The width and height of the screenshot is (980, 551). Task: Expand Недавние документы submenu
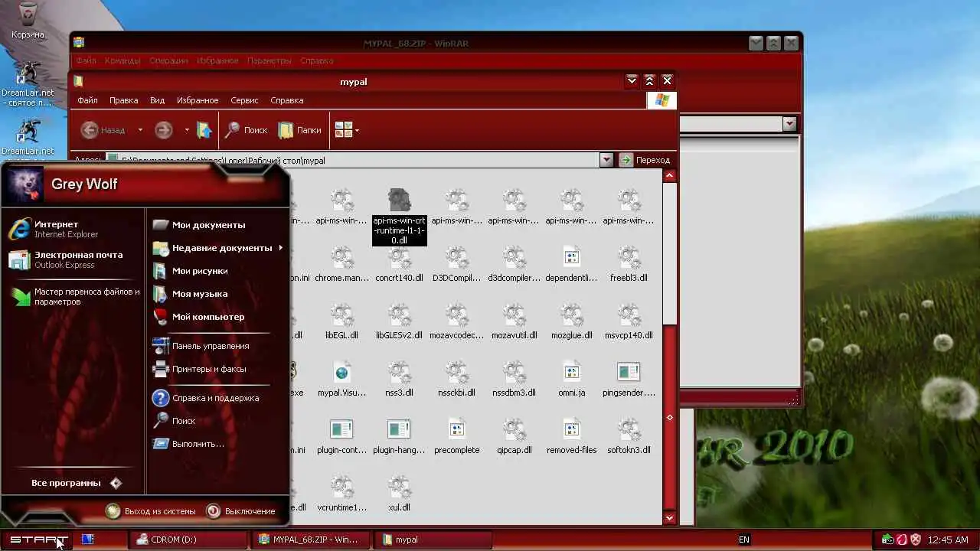point(218,248)
